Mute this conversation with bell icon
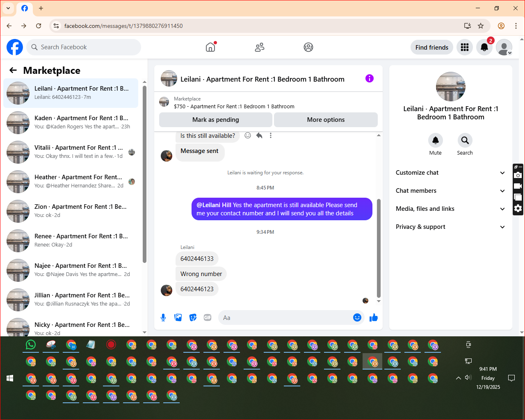The image size is (525, 420). point(436,140)
